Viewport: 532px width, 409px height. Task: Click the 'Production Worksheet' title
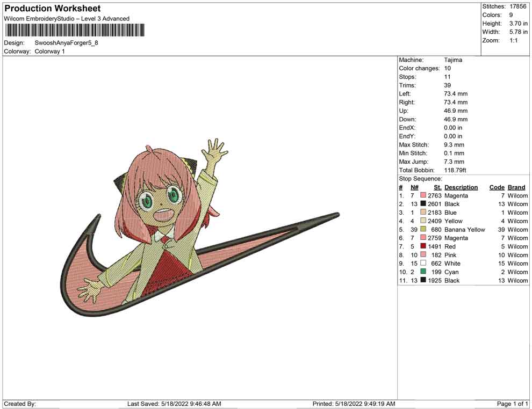point(53,9)
